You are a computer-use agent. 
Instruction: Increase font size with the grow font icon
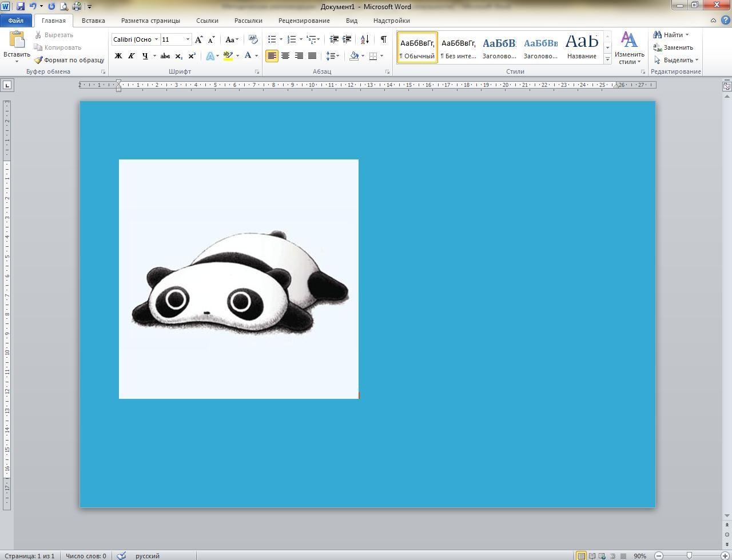pyautogui.click(x=198, y=39)
